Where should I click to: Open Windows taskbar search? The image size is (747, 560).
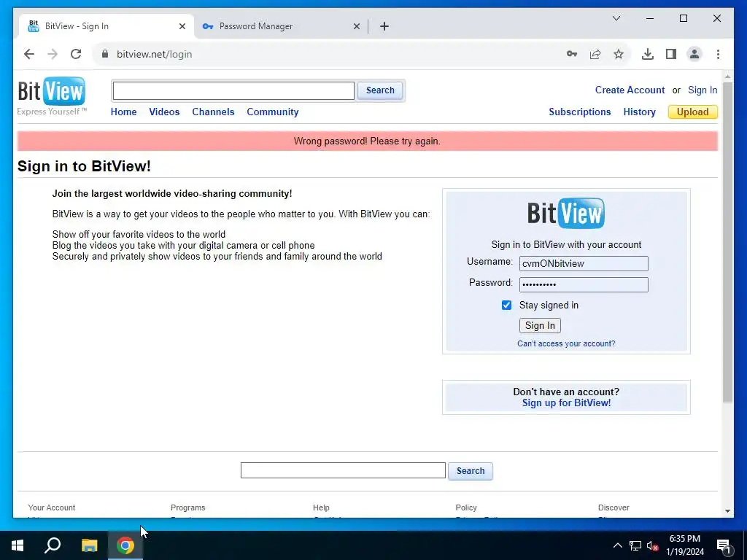[x=53, y=545]
